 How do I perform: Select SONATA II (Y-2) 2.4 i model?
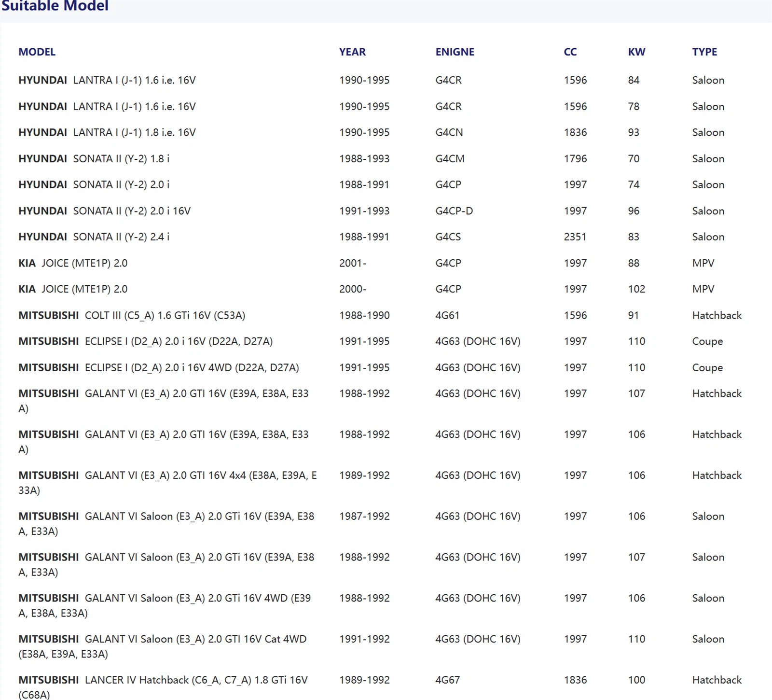pos(94,237)
